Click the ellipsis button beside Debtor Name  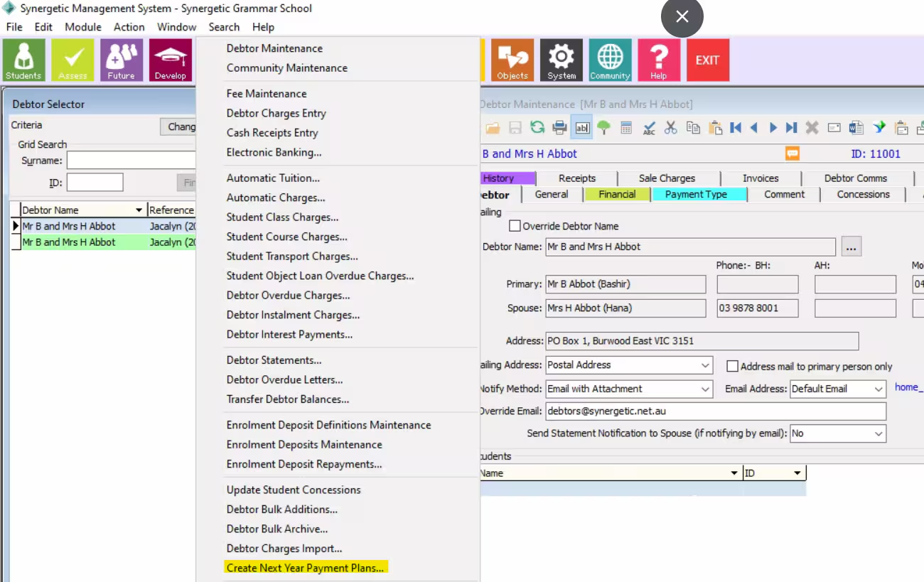point(852,247)
